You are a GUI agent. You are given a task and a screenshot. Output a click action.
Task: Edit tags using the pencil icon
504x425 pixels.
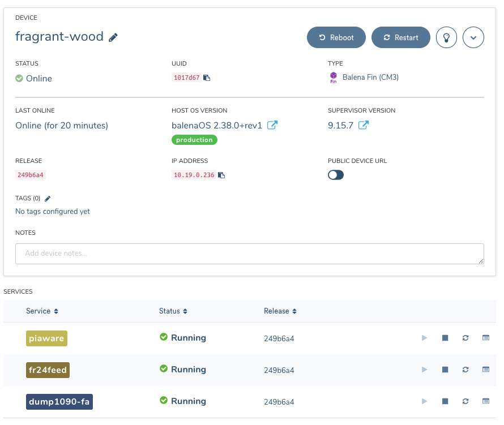48,199
